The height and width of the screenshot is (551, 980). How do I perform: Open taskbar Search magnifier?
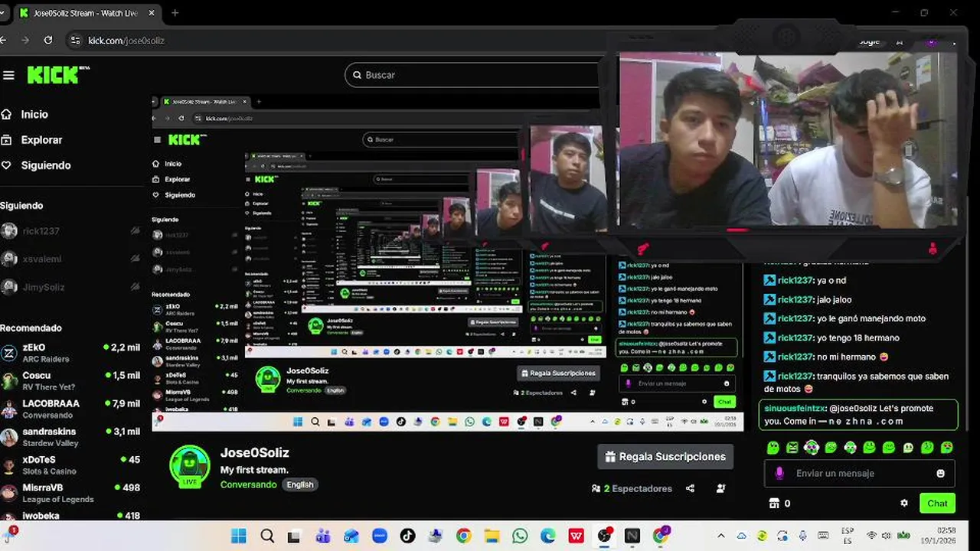(266, 536)
